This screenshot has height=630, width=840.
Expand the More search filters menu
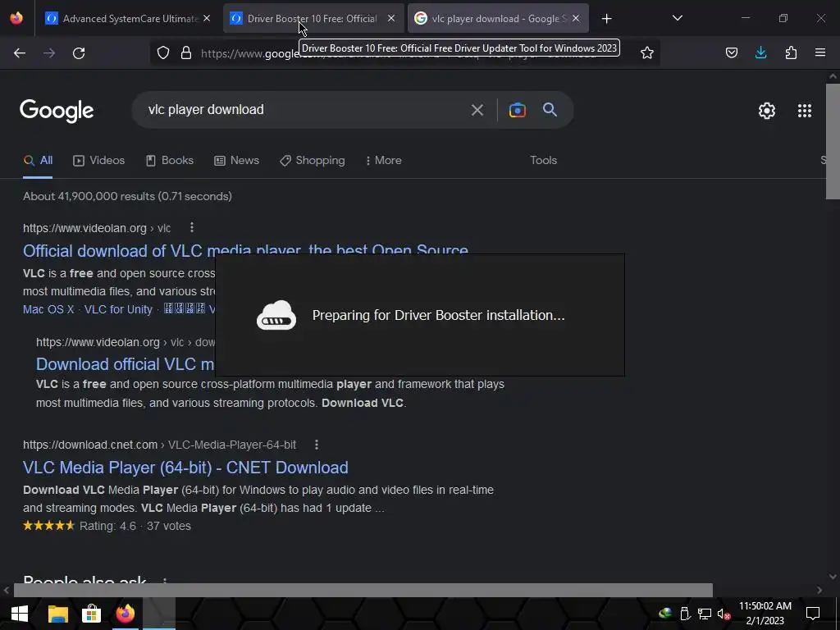coord(384,160)
